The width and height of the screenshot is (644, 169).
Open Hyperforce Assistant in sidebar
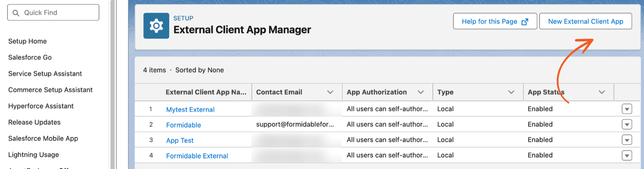41,106
